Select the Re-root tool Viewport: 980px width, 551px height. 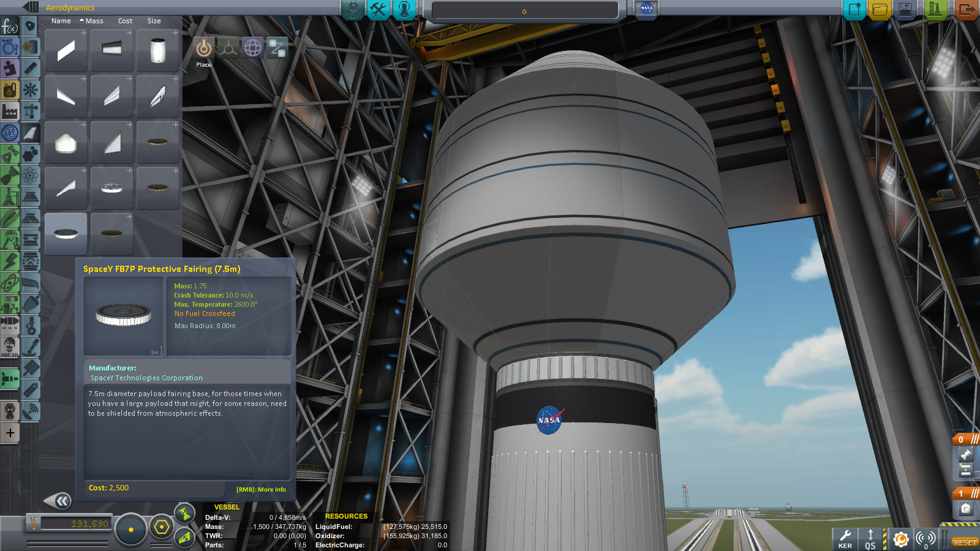(277, 47)
